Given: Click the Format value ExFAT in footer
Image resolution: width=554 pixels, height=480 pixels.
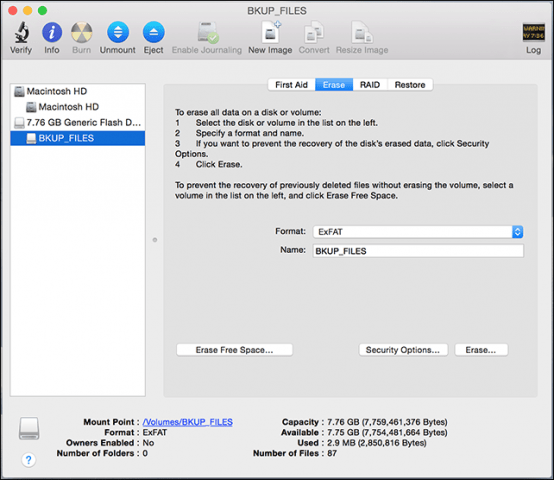Looking at the screenshot, I should (155, 433).
